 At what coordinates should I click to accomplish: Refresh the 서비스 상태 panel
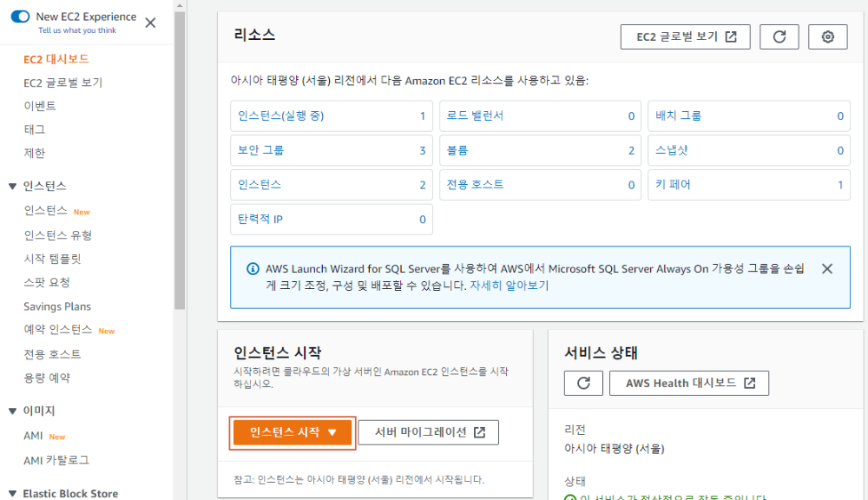coord(583,383)
